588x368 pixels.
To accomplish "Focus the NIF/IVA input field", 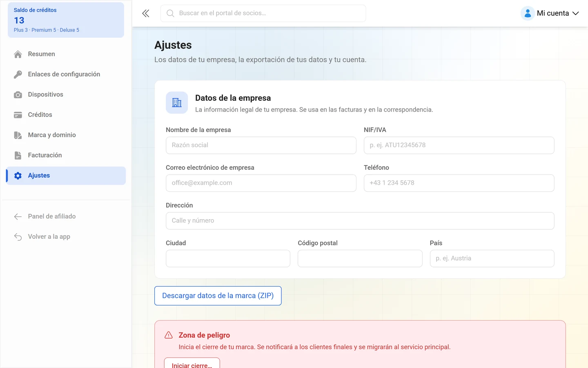I will pos(459,145).
